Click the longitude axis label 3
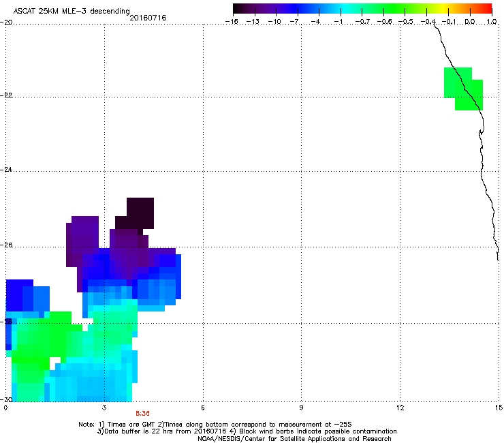Viewport: 504px width, 443px height. [x=104, y=408]
